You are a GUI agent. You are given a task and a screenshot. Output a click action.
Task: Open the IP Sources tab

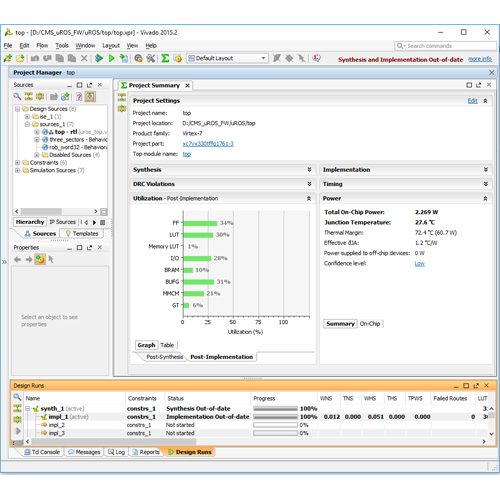[62, 222]
